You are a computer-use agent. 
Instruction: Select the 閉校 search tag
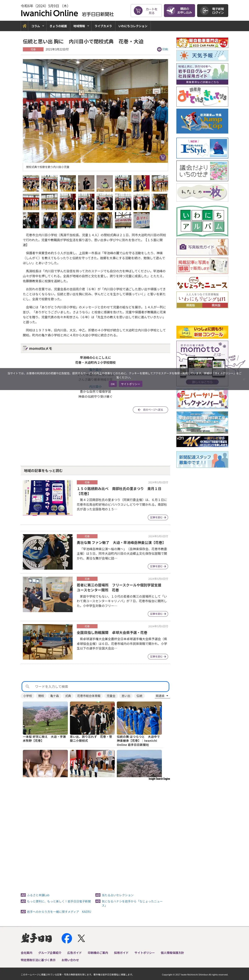pos(41,696)
